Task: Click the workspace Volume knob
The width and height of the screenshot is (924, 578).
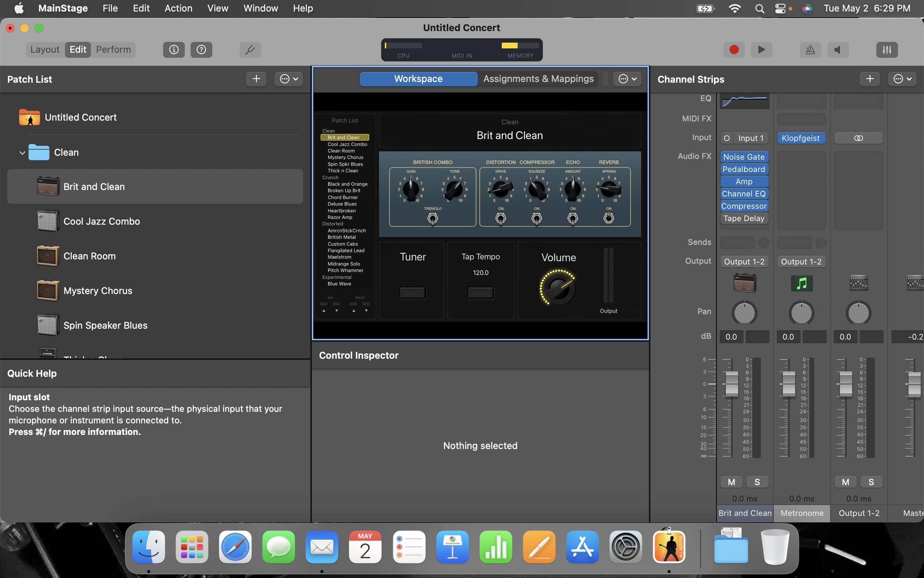Action: pyautogui.click(x=558, y=288)
